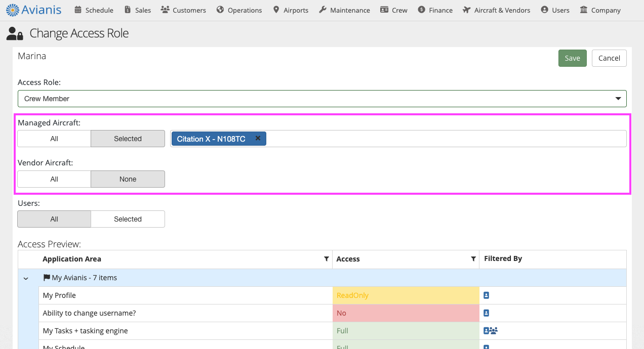The image size is (644, 349).
Task: Open the Airports pin menu
Action: point(291,10)
